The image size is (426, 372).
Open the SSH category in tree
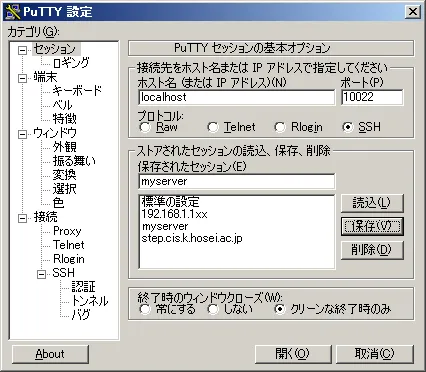[x=63, y=273]
